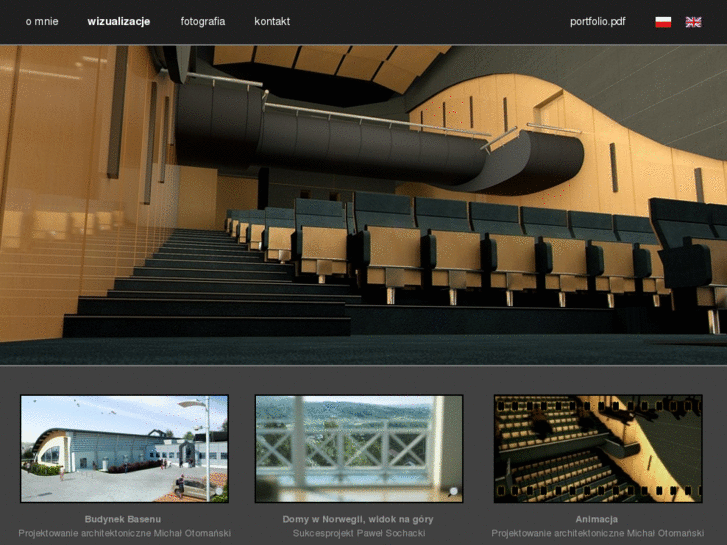Click the 'Sukcesprojekt Paweł Sochacki' caption
The width and height of the screenshot is (727, 545).
359,533
